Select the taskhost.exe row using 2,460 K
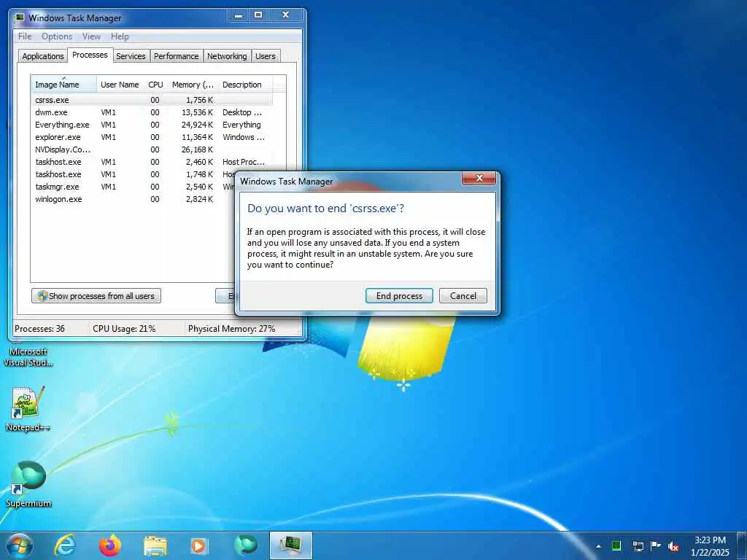Image resolution: width=747 pixels, height=560 pixels. pos(152,162)
